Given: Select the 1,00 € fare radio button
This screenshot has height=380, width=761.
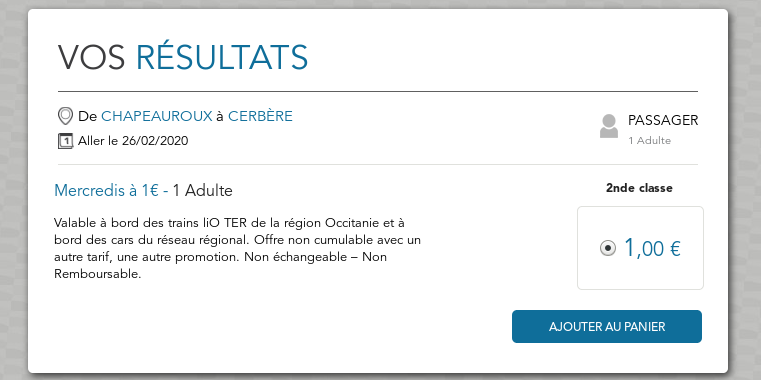Looking at the screenshot, I should (607, 248).
